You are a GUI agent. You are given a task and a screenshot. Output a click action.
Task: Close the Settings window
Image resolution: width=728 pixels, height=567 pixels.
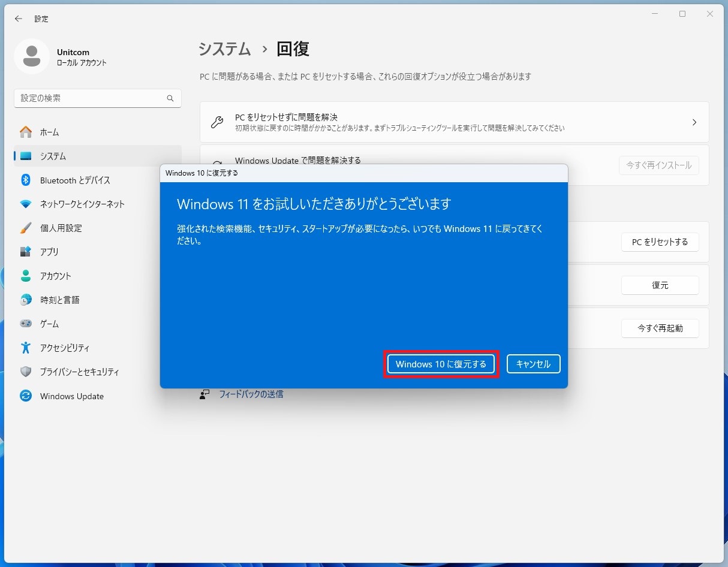click(710, 14)
